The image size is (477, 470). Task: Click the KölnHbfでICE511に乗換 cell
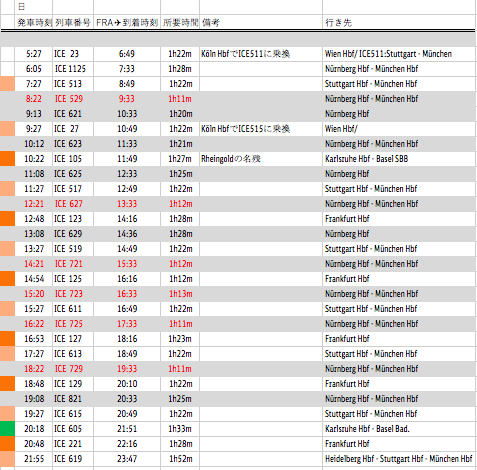tap(261, 54)
